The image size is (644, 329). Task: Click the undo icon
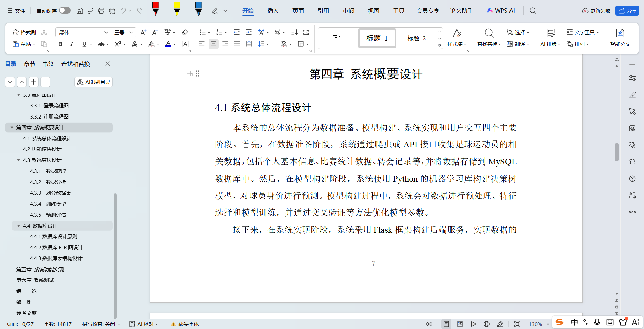(123, 11)
